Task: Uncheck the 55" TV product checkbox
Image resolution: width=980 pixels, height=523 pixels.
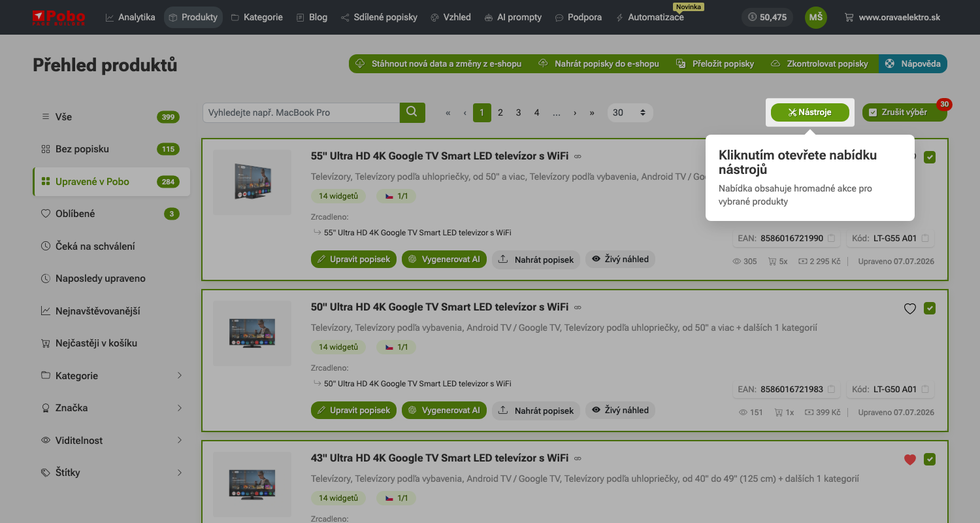Action: point(930,157)
